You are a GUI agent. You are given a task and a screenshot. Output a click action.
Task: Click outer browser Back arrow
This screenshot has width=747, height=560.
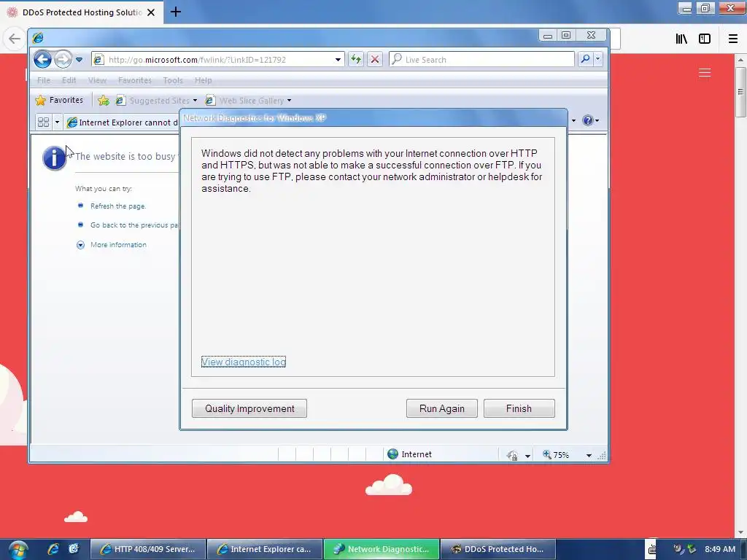coord(15,39)
